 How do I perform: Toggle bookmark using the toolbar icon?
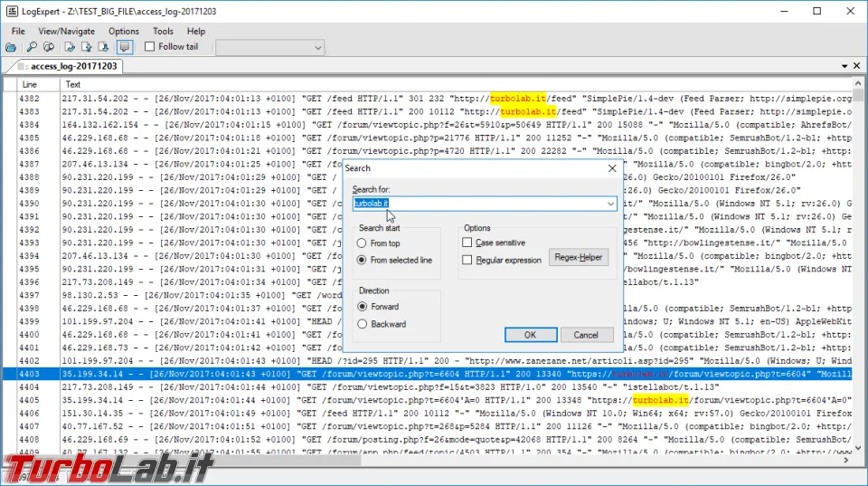coord(70,47)
